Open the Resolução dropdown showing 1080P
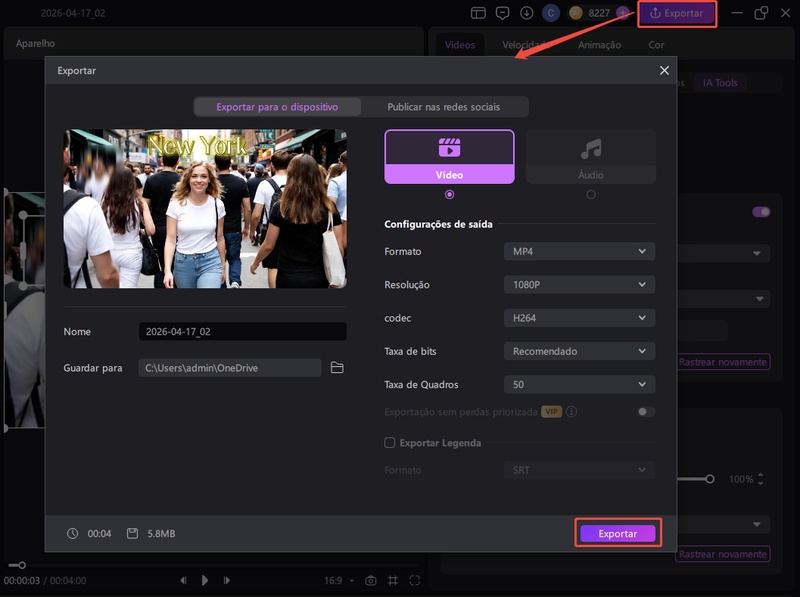Screen dimensions: 800x597 click(578, 284)
